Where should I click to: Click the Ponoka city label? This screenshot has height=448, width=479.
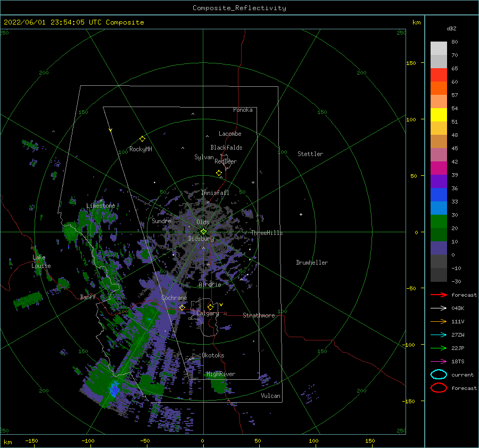(x=243, y=110)
